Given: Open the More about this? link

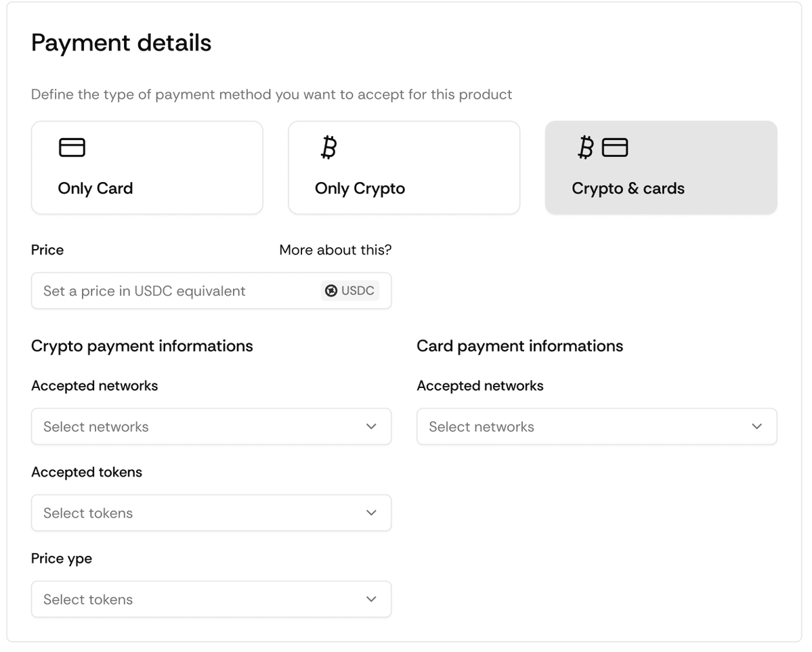Looking at the screenshot, I should coord(335,250).
